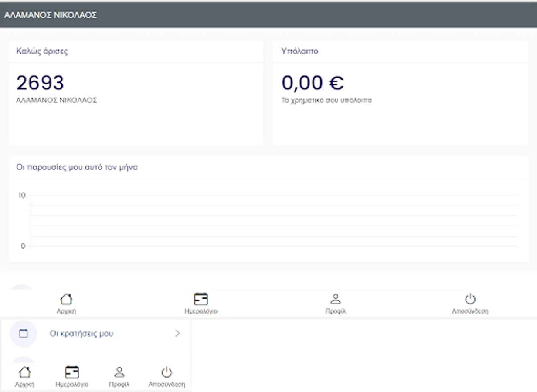Tap the house icon in the compact navigation bar
The width and height of the screenshot is (537, 392).
click(24, 372)
